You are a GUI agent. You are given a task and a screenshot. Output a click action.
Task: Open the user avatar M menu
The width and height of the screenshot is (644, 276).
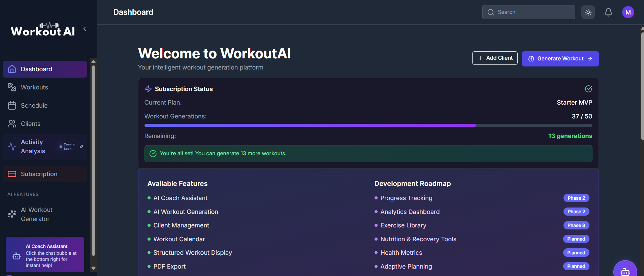pyautogui.click(x=628, y=12)
